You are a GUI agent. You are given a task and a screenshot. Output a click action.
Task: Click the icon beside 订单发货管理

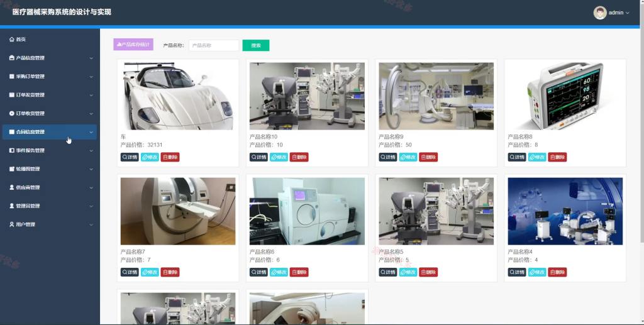click(11, 95)
